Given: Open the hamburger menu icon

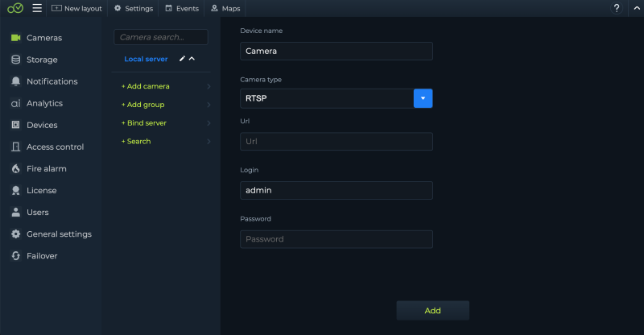Looking at the screenshot, I should [37, 8].
